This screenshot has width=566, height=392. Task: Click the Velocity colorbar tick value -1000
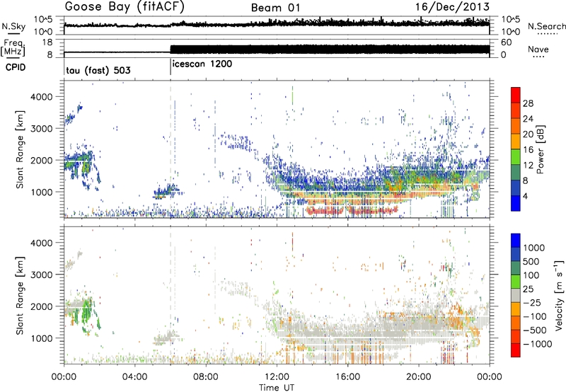(x=538, y=344)
